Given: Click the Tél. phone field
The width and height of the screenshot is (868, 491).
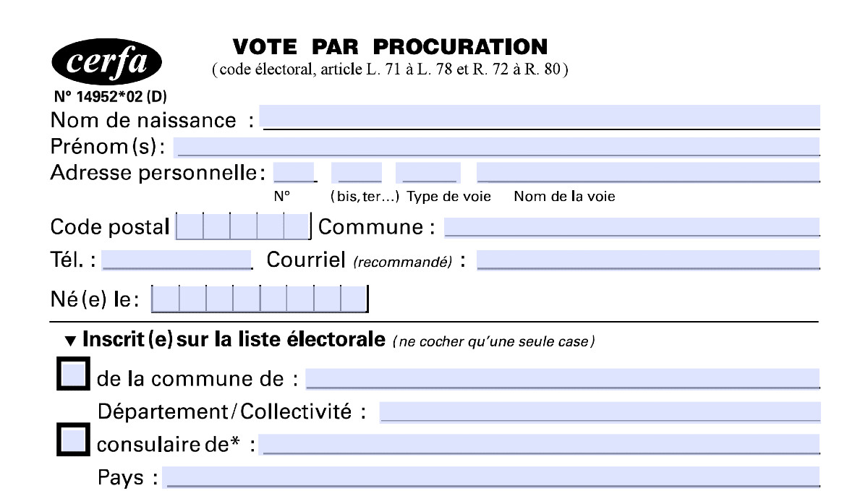Looking at the screenshot, I should [x=177, y=259].
